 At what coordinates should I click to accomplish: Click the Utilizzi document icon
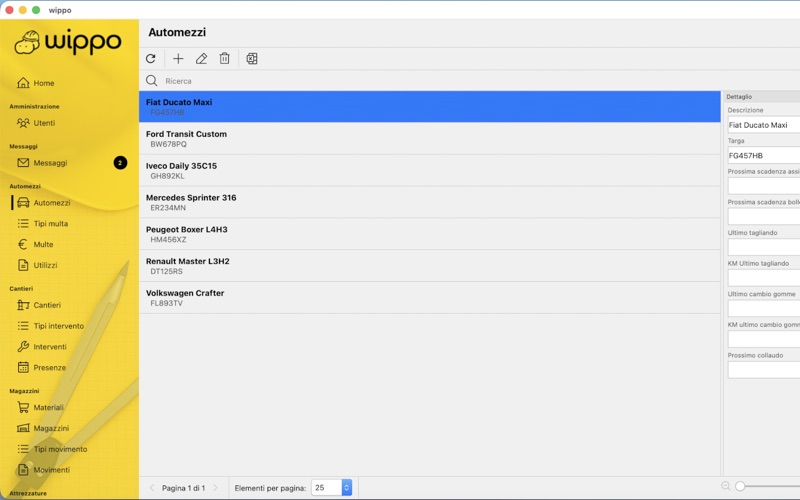[x=23, y=265]
